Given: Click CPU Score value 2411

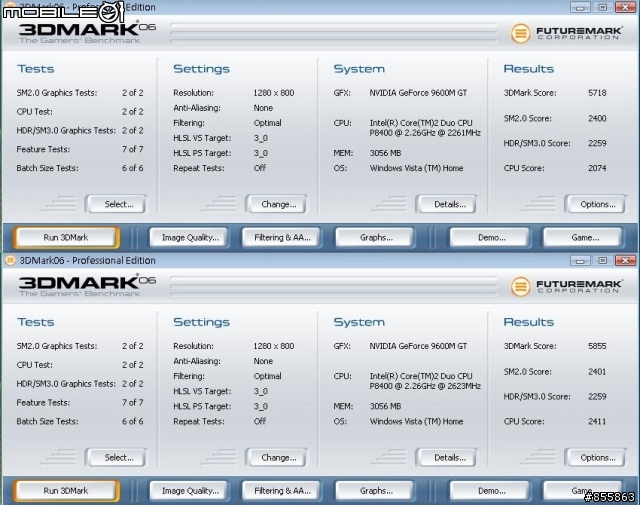Looking at the screenshot, I should click(x=597, y=421).
